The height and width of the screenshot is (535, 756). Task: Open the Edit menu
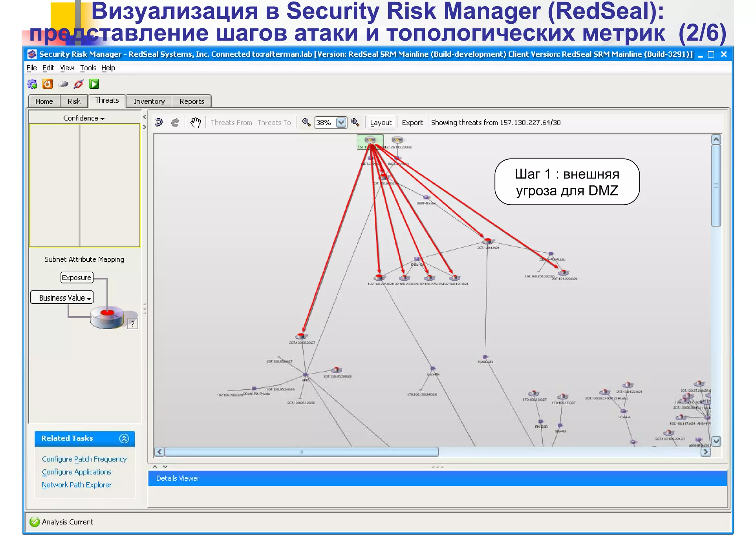click(x=48, y=68)
